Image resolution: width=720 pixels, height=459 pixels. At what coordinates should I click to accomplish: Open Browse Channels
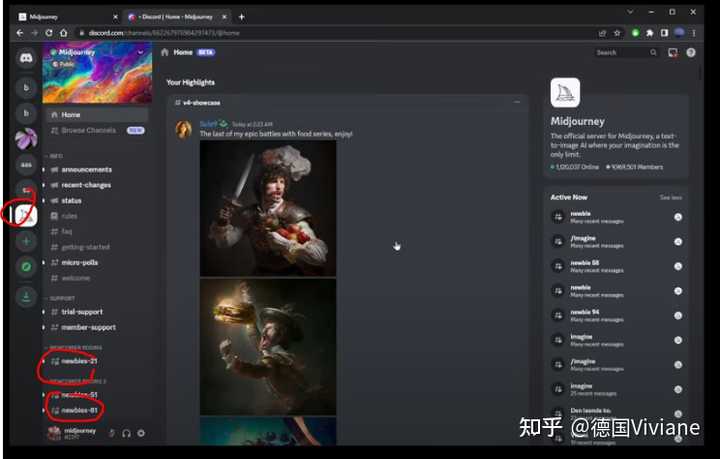point(97,130)
